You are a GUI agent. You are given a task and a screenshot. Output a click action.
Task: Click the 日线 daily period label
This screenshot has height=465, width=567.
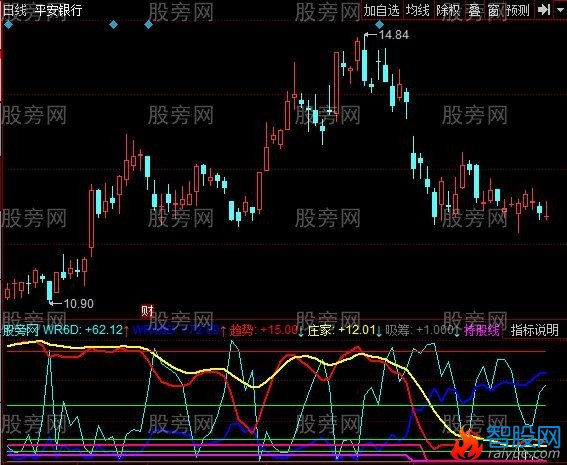14,10
